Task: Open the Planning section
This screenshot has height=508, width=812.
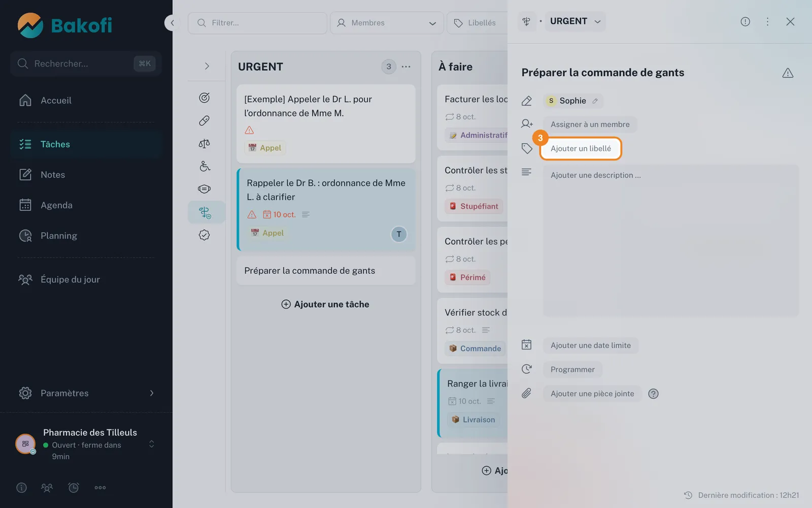Action: (x=86, y=236)
